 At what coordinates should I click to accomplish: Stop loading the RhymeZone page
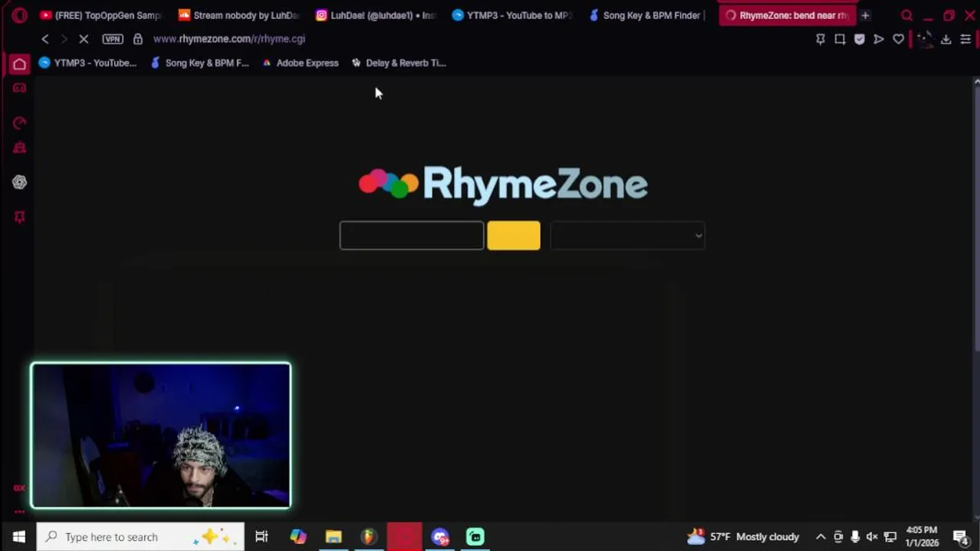point(83,38)
